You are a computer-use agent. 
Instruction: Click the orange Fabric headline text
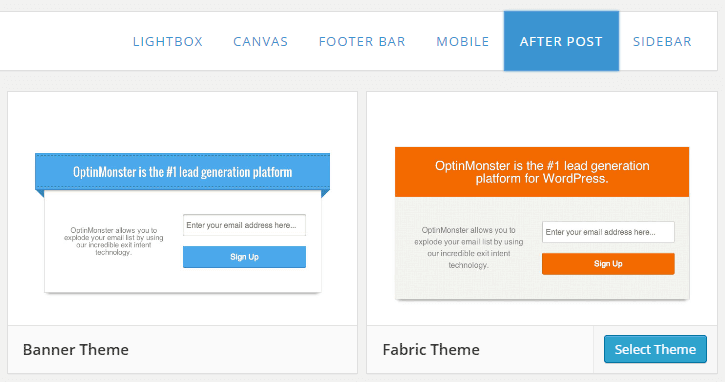[x=542, y=172]
